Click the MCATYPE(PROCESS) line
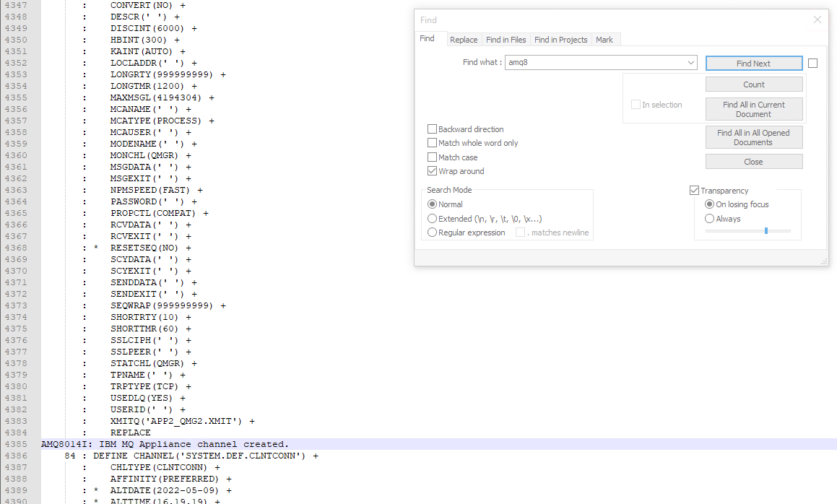837x504 pixels. click(x=162, y=121)
